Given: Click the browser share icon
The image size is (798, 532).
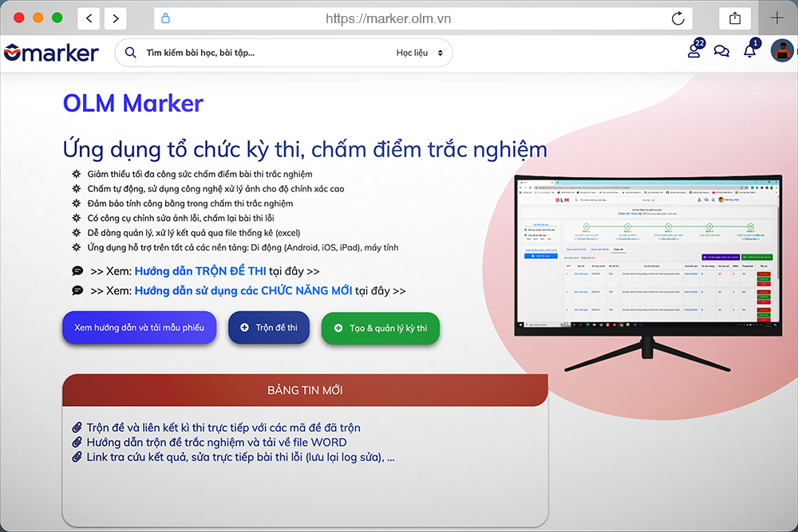Looking at the screenshot, I should (734, 18).
